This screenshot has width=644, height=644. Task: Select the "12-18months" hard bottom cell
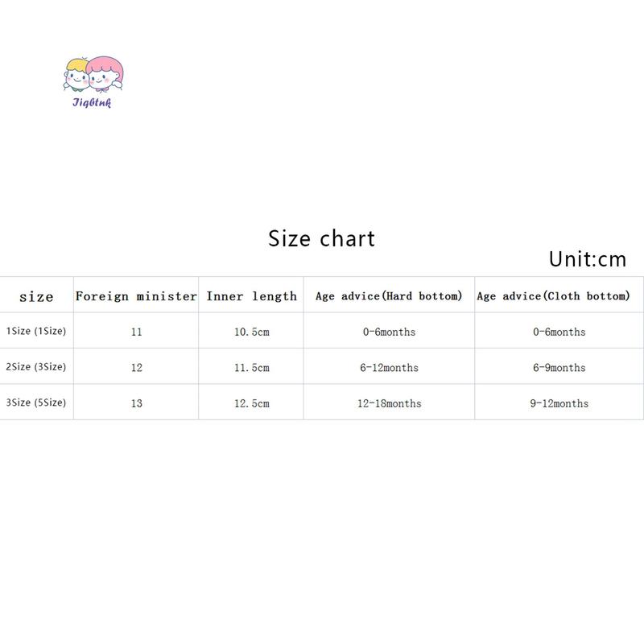click(389, 403)
